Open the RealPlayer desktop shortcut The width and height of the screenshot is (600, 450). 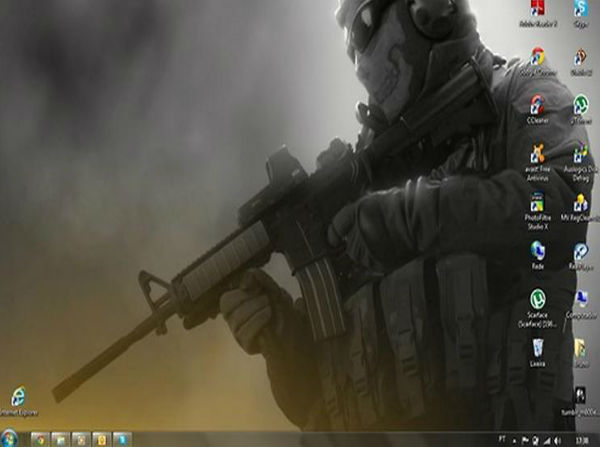[581, 251]
